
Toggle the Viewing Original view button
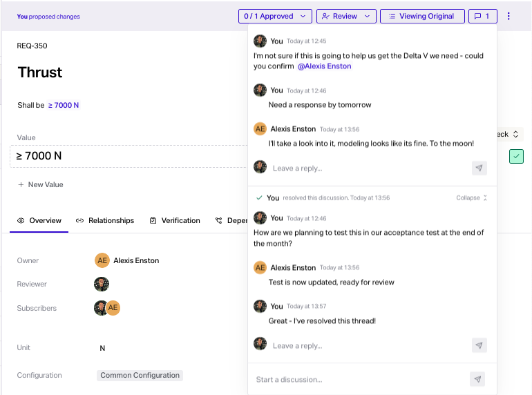pos(421,16)
